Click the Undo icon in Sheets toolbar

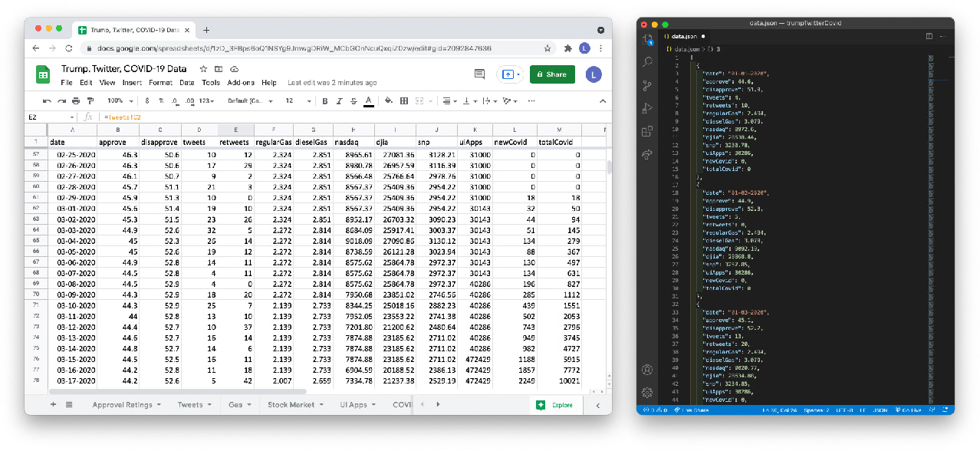[x=48, y=101]
